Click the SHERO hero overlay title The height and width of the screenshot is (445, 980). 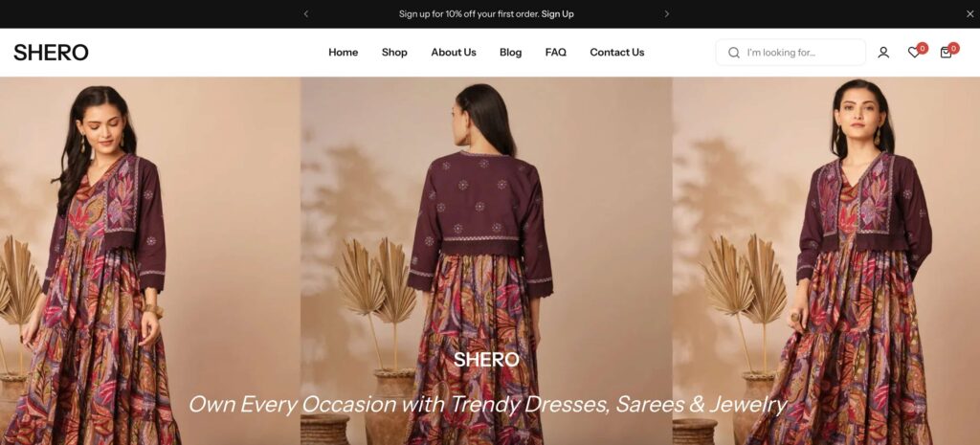[x=486, y=360]
